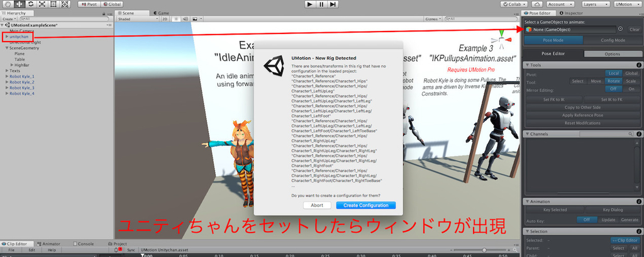Click the None (GameObject) object field

[570, 30]
